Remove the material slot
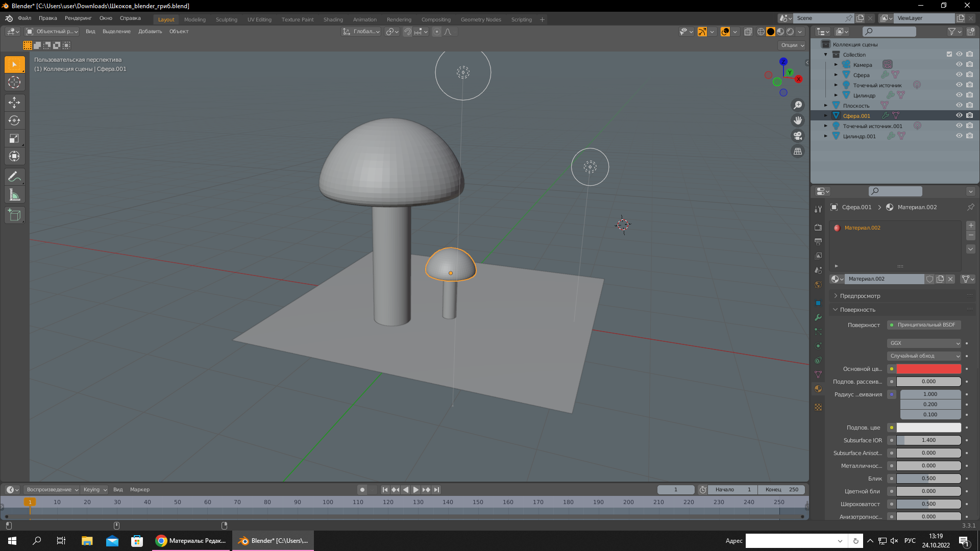The image size is (980, 551). pyautogui.click(x=971, y=236)
